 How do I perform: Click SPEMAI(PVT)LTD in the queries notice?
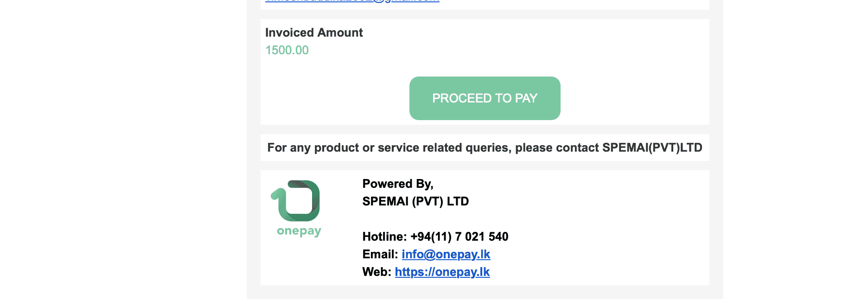coord(652,147)
